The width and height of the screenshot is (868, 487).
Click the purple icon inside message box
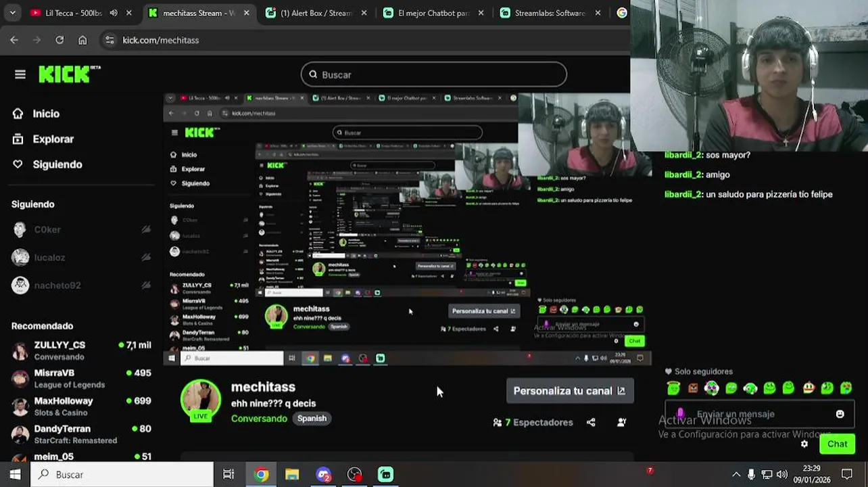click(681, 413)
